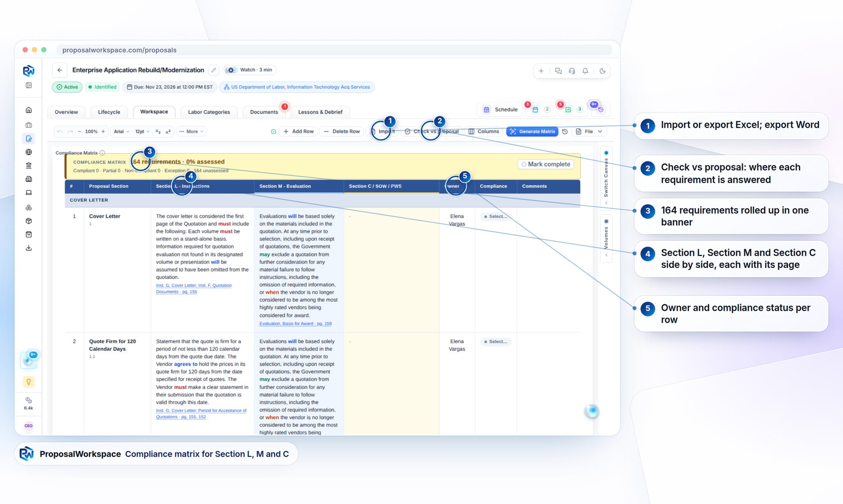The height and width of the screenshot is (504, 843).
Task: Open the US Department of Labor agency link
Action: (297, 87)
